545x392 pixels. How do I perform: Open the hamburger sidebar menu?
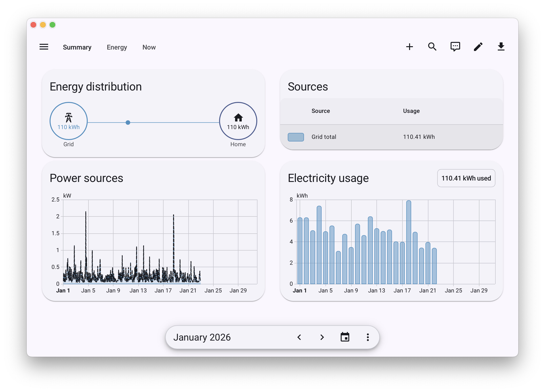44,47
